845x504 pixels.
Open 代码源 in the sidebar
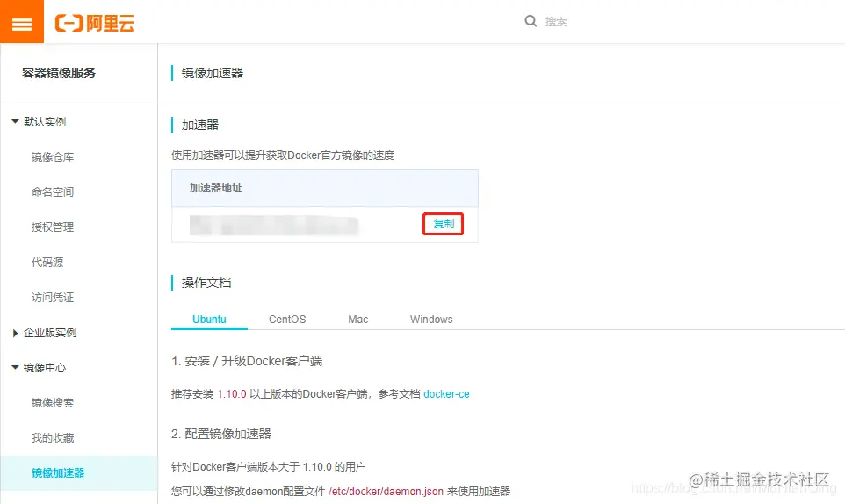[47, 263]
